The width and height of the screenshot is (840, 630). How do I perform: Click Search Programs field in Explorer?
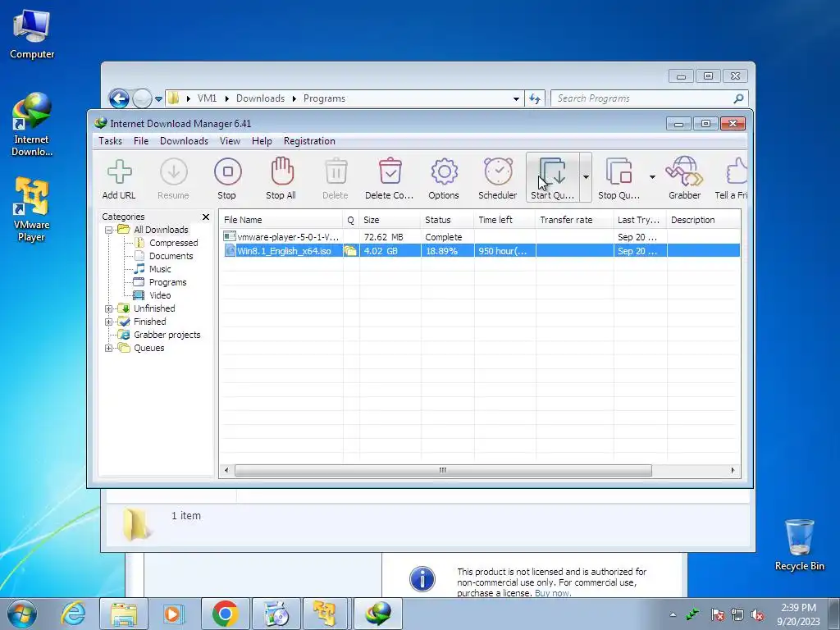[643, 98]
